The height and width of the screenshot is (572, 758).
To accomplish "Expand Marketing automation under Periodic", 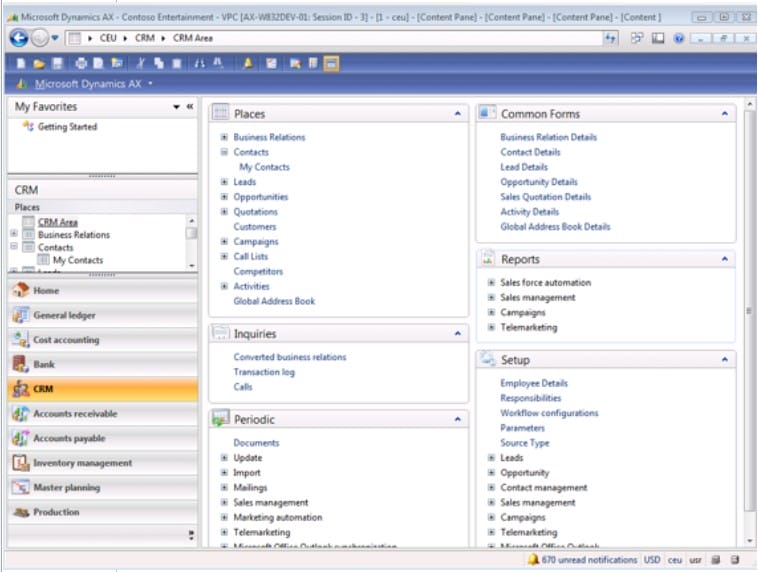I will click(224, 517).
